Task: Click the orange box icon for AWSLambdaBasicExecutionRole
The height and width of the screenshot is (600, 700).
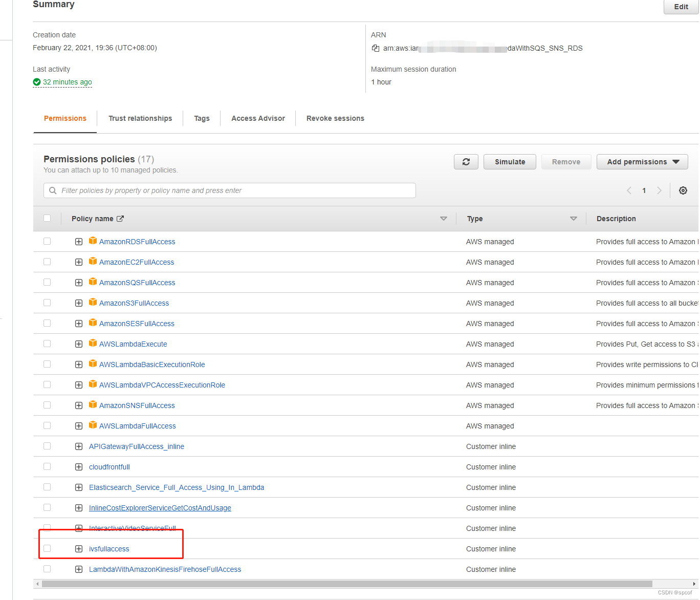Action: [x=93, y=363]
